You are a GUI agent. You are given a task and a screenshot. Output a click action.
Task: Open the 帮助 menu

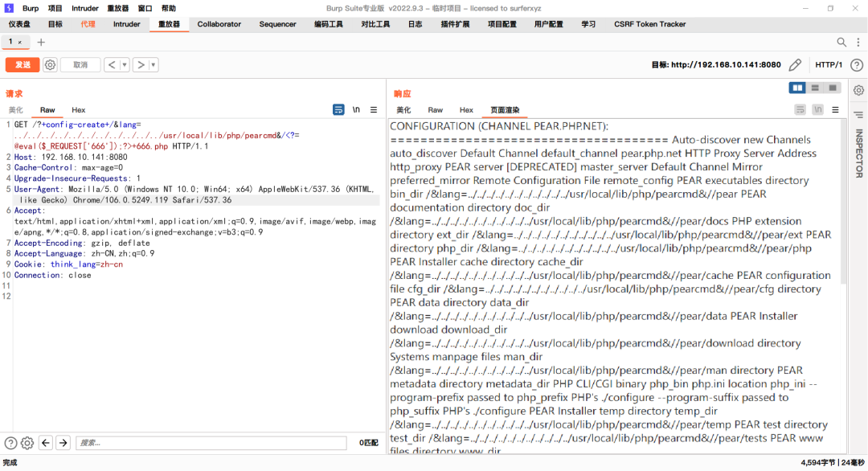(x=168, y=8)
